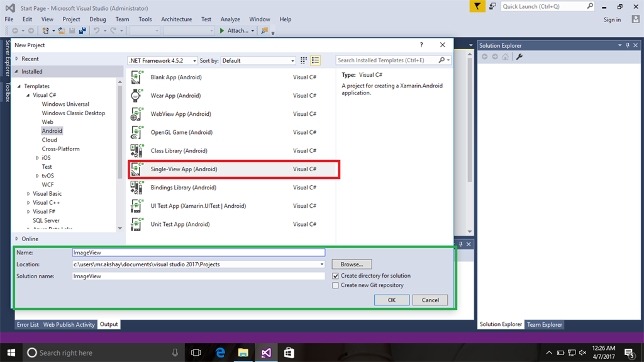Click the project Name input field
Image resolution: width=644 pixels, height=362 pixels.
[198, 252]
